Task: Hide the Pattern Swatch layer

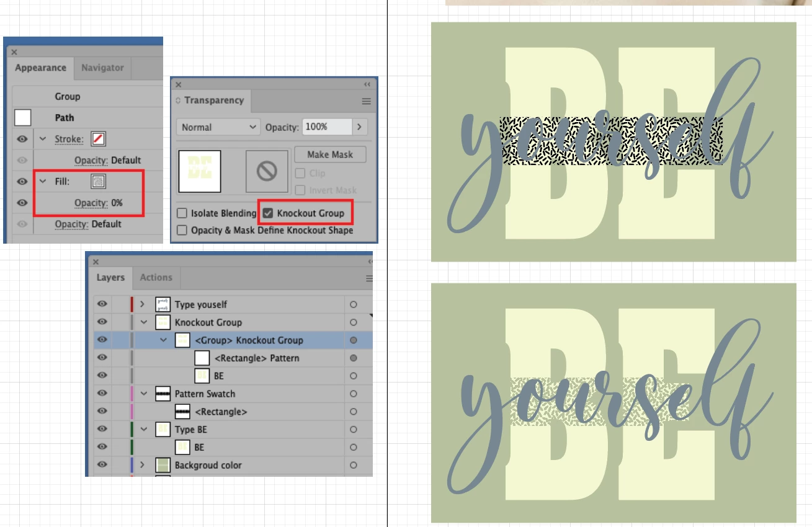Action: (x=102, y=394)
